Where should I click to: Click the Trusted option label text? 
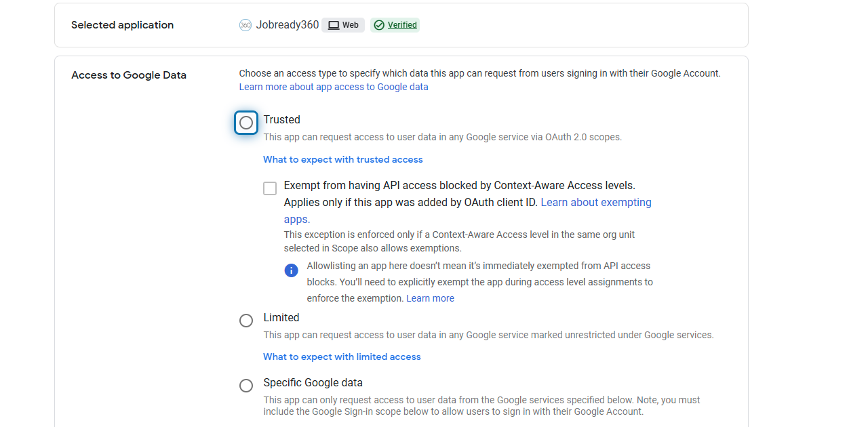pyautogui.click(x=282, y=119)
